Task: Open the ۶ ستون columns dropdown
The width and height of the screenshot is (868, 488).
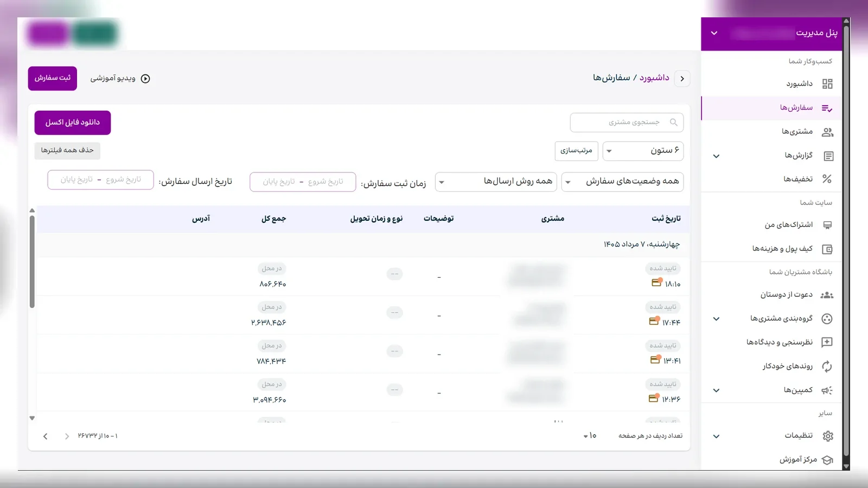Action: (x=643, y=151)
